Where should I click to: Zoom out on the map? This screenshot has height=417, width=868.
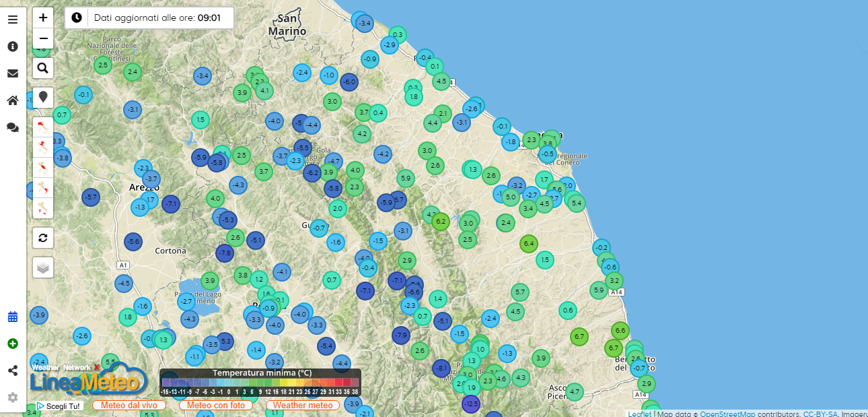point(43,38)
